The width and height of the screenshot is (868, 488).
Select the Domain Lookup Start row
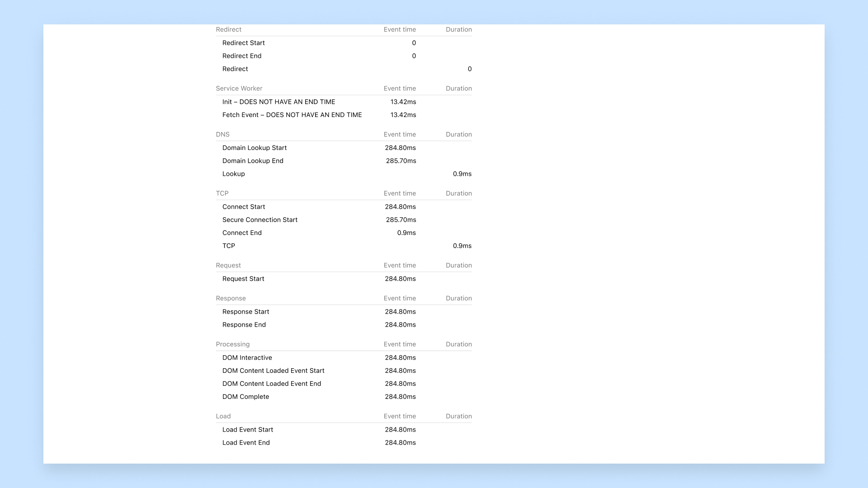tap(254, 148)
